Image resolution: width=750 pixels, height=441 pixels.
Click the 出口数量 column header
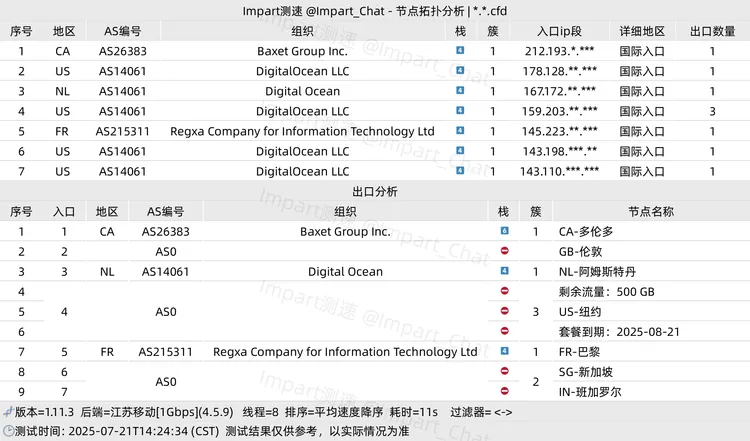[x=712, y=31]
